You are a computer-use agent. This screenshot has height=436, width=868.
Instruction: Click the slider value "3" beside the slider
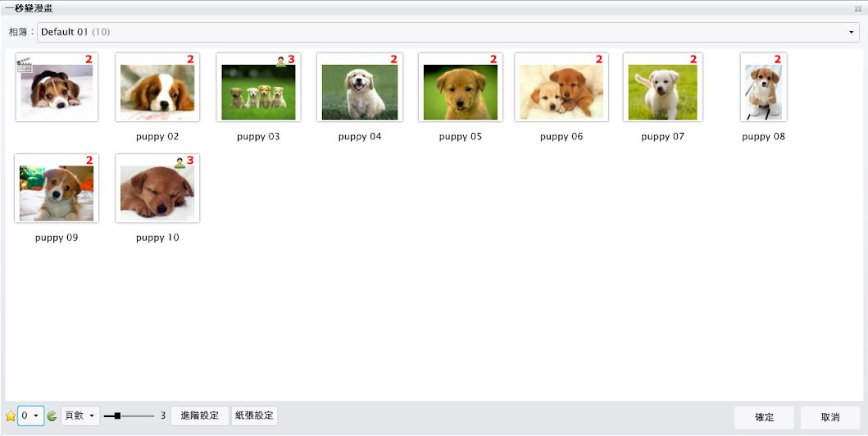point(163,416)
